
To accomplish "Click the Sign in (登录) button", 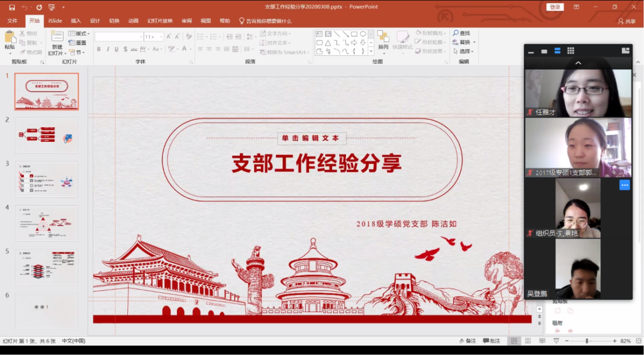I will pyautogui.click(x=555, y=7).
